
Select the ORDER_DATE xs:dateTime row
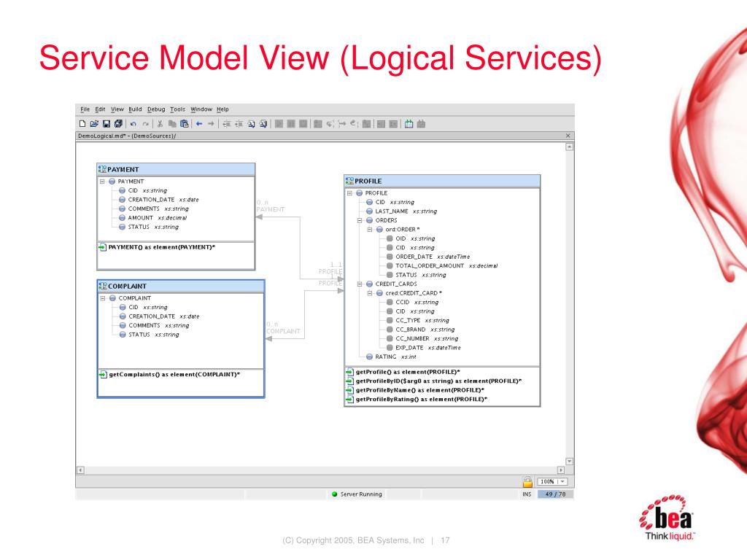tap(428, 257)
